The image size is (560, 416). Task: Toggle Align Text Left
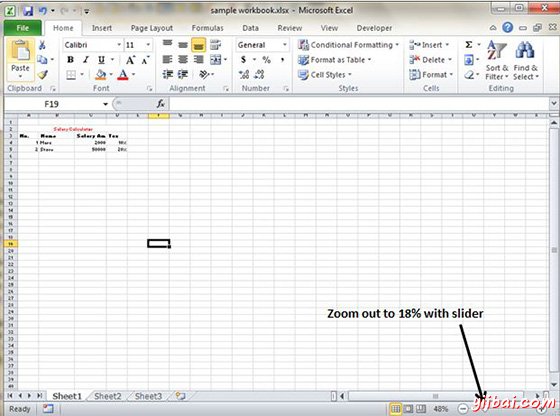[x=168, y=60]
